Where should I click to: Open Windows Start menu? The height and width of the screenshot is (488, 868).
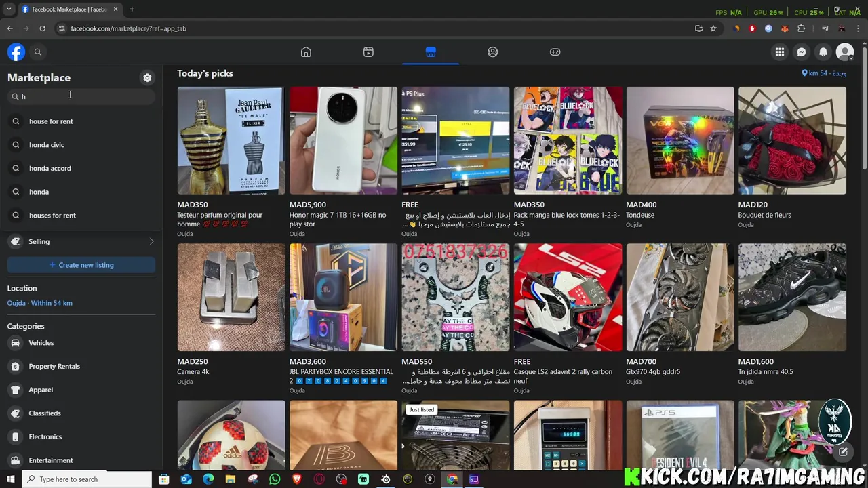click(x=10, y=479)
